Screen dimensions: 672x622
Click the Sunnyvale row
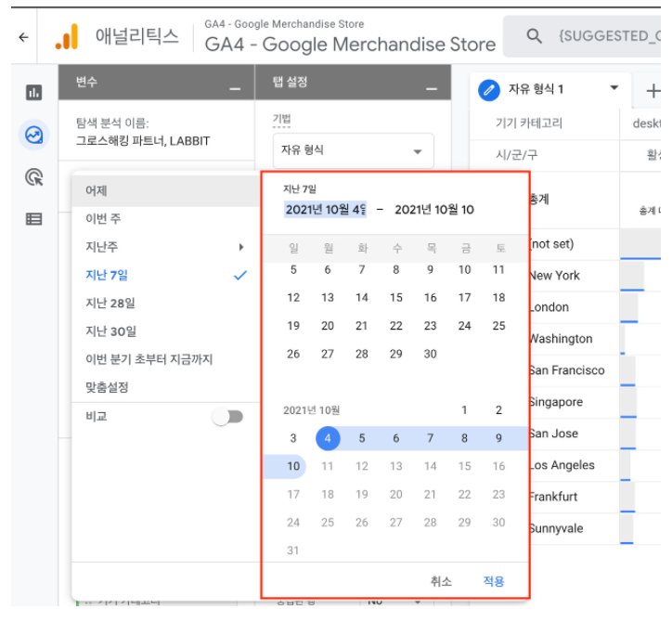[595, 528]
